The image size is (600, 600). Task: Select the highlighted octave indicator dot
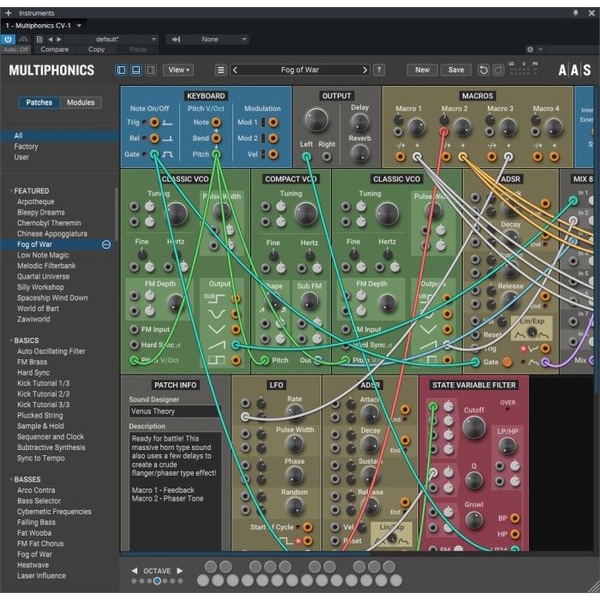(157, 581)
